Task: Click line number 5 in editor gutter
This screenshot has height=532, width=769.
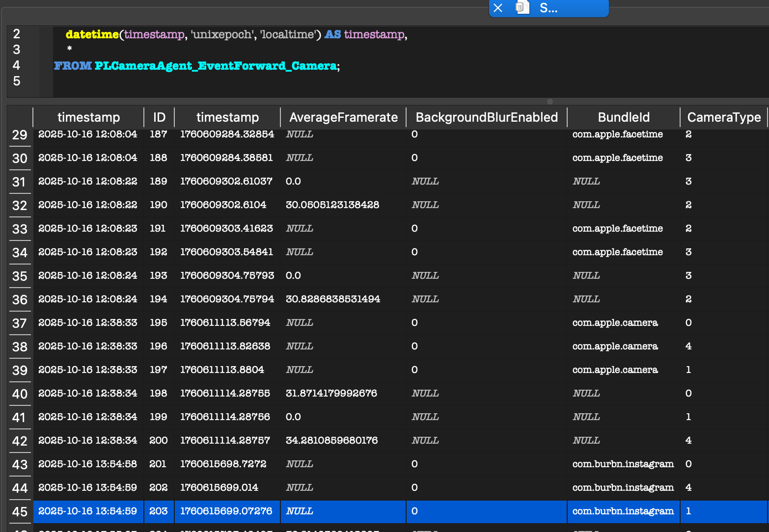Action: [x=17, y=81]
